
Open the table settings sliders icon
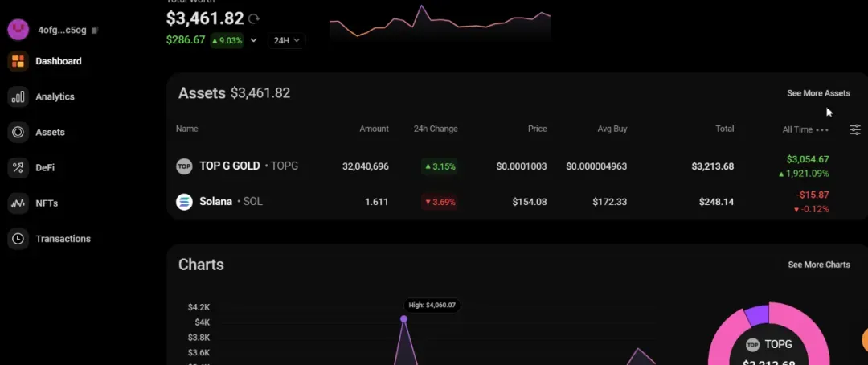click(x=855, y=129)
